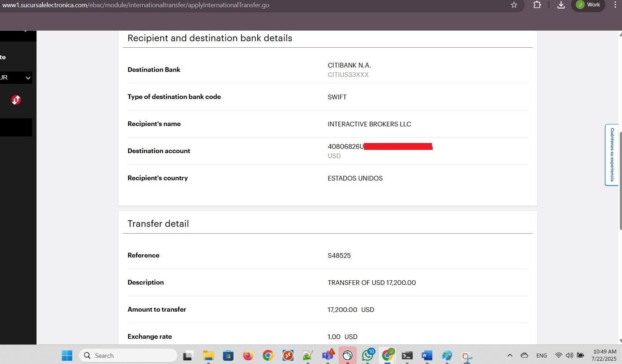622x364 pixels.
Task: Open the battery status tray icon
Action: [x=580, y=355]
